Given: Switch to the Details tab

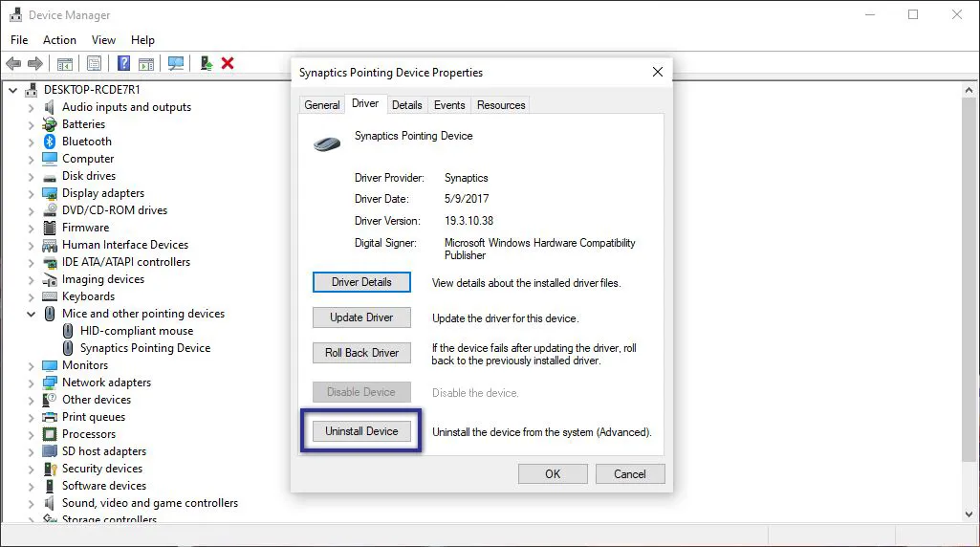Looking at the screenshot, I should (407, 105).
